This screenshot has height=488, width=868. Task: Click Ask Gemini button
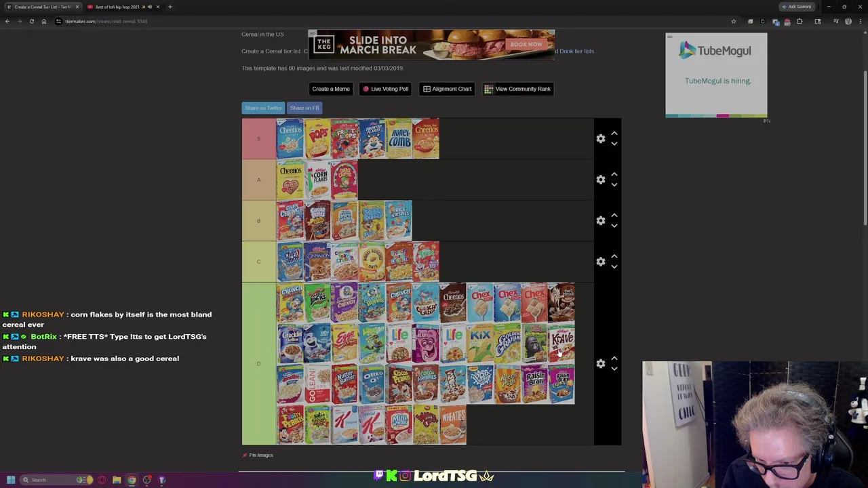[796, 7]
